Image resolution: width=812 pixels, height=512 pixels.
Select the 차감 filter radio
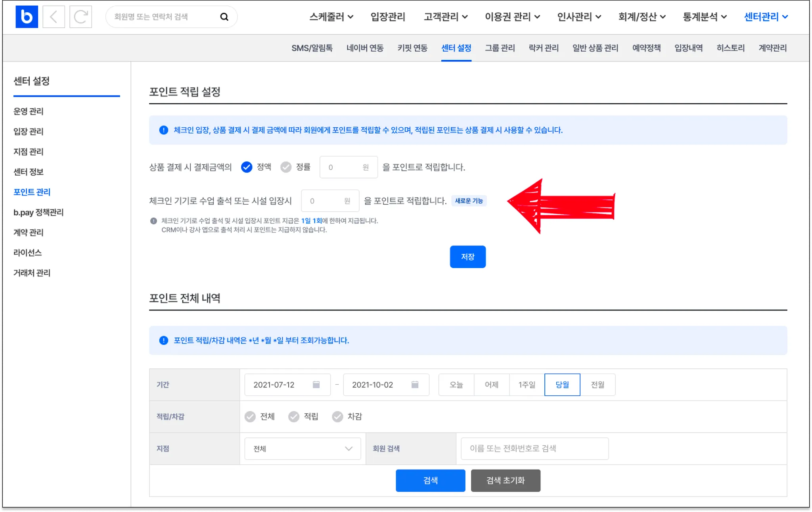tap(337, 416)
